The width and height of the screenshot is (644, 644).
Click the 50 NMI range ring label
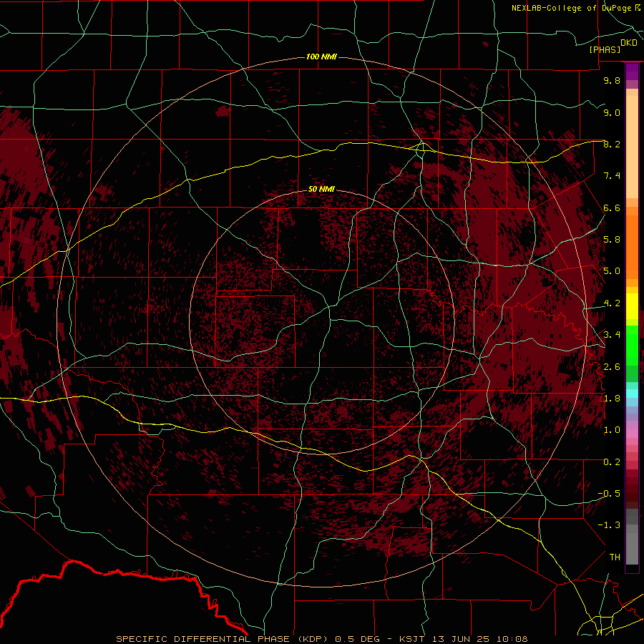321,189
